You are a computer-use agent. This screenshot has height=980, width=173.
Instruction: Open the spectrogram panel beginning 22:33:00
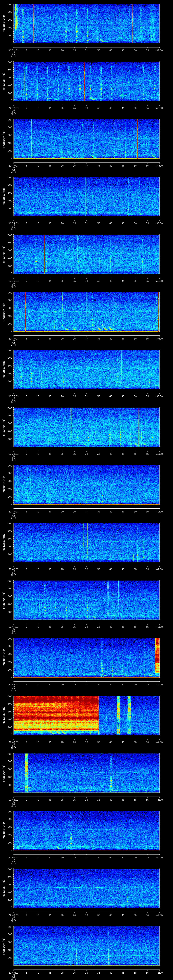86,139
